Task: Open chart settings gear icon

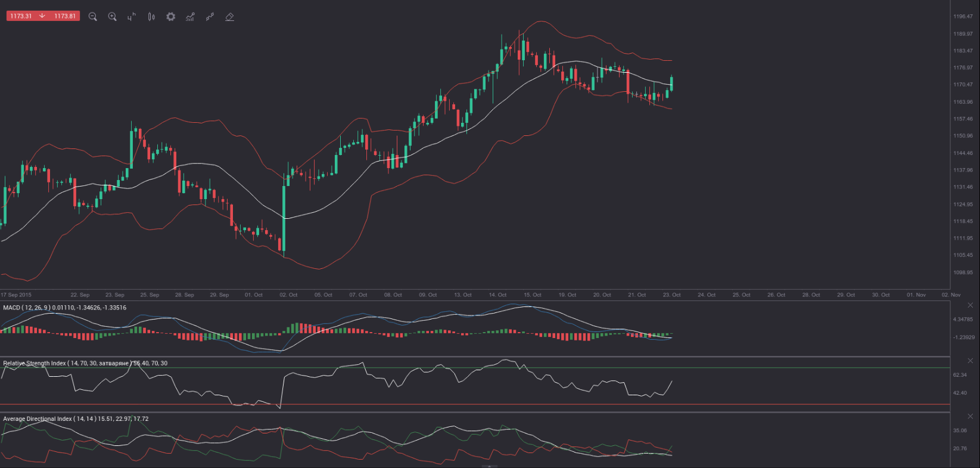Action: pyautogui.click(x=171, y=17)
